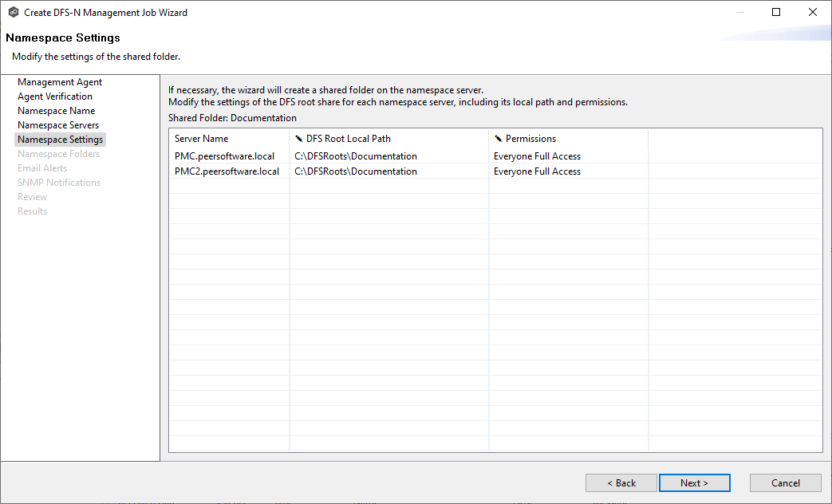
Task: Click pencil icon beside DFS Root Local Path
Action: (x=299, y=139)
